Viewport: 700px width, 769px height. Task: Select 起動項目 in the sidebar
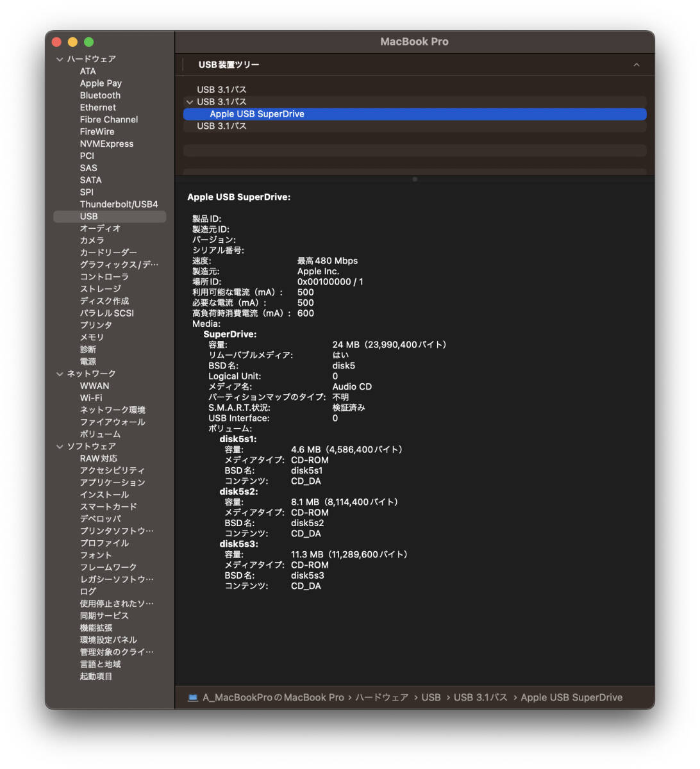96,677
